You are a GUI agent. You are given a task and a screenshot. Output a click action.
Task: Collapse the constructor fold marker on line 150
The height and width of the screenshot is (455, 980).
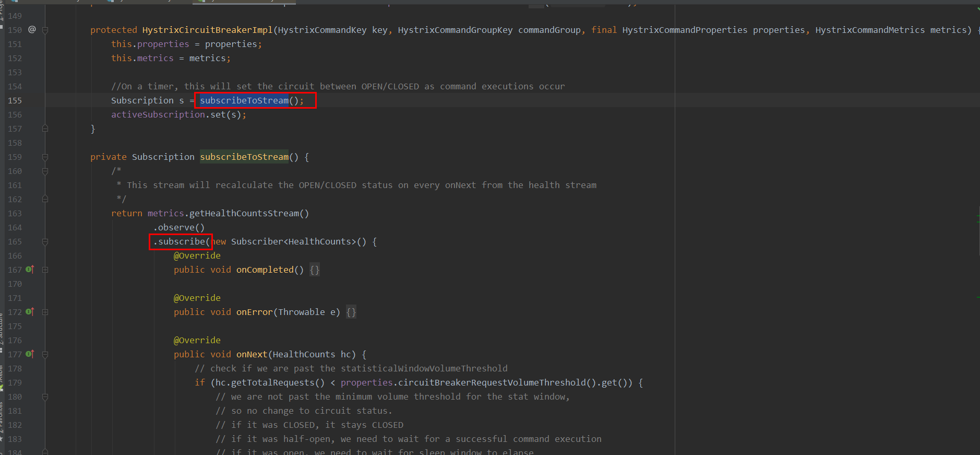click(x=45, y=30)
